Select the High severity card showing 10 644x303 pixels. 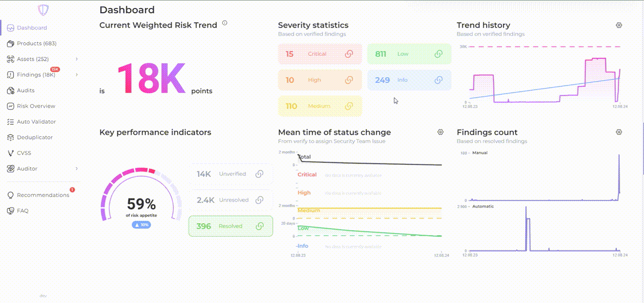pyautogui.click(x=319, y=80)
